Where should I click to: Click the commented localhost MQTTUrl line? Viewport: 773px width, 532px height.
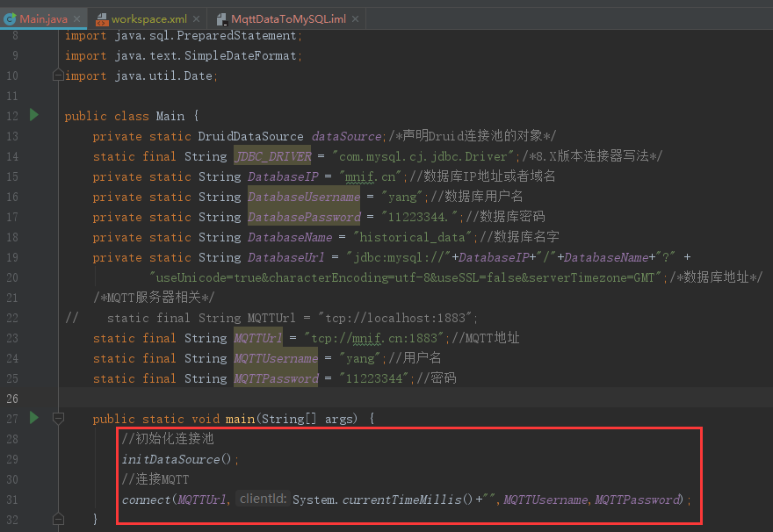pyautogui.click(x=271, y=318)
